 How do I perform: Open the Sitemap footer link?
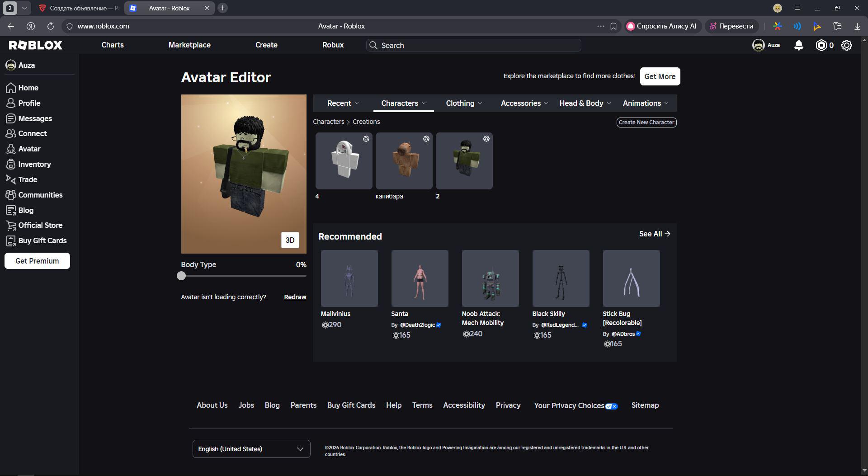point(645,405)
